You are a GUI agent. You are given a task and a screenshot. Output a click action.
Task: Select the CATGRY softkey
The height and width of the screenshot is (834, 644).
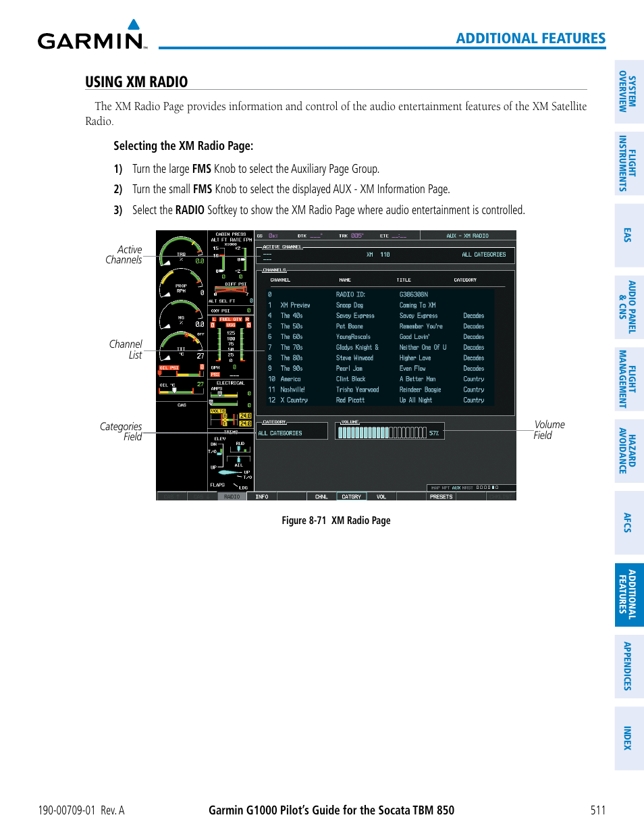[x=351, y=496]
